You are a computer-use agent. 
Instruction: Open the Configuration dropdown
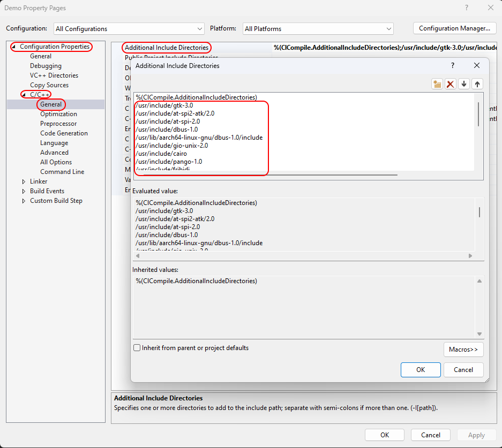point(129,28)
